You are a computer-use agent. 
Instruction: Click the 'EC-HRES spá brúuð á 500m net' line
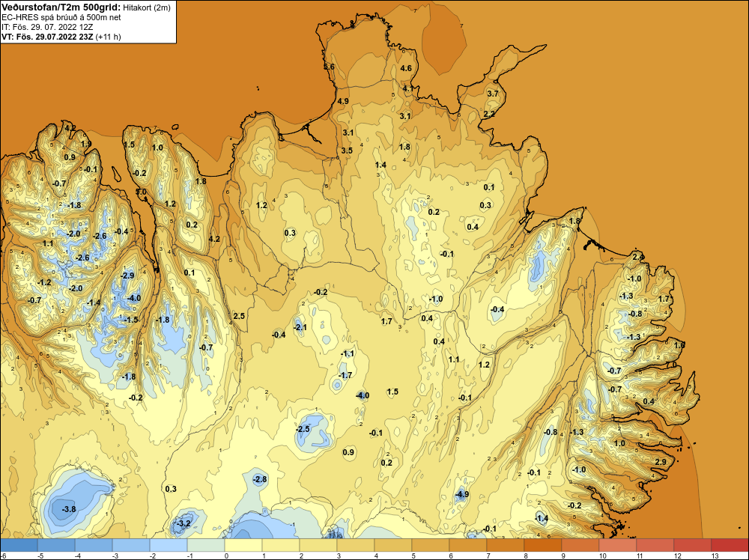[x=61, y=17]
